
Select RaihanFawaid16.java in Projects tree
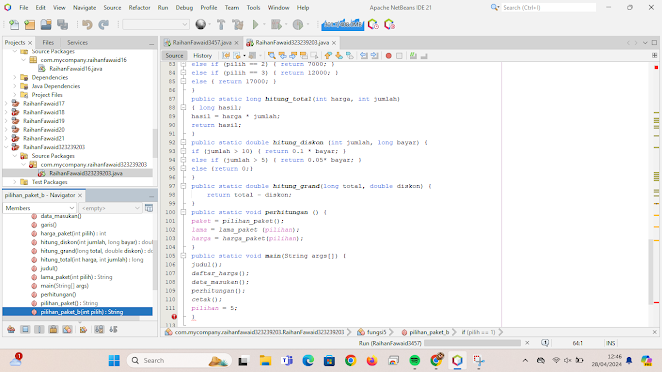tap(76, 69)
